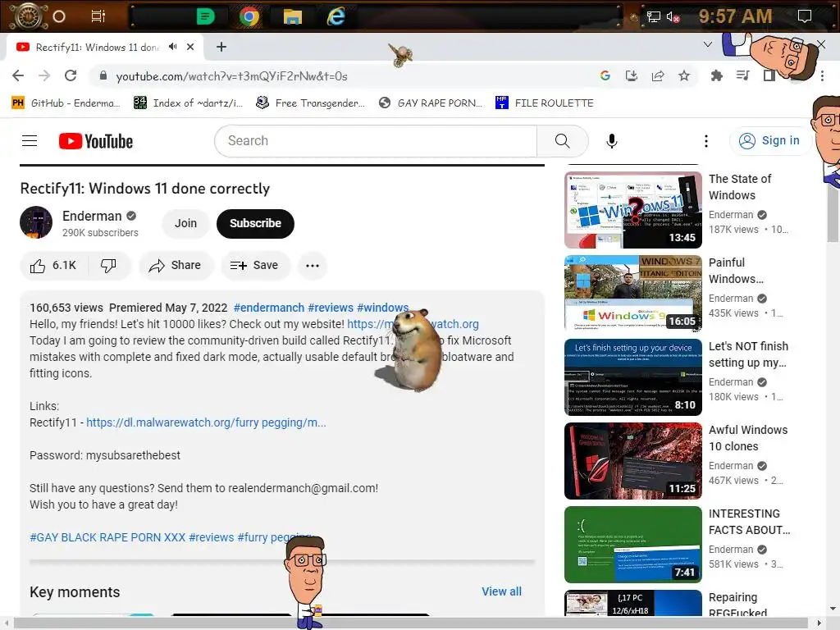This screenshot has height=630, width=840.
Task: Dislike the video with thumbs-down
Action: (x=109, y=266)
